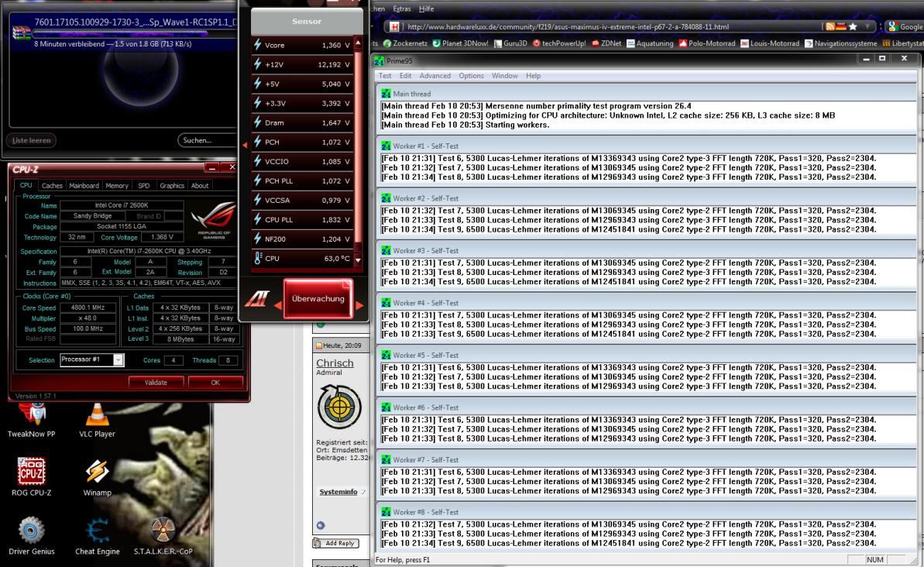The image size is (924, 567).
Task: Open the browser address bar dropdown arrow
Action: tap(867, 26)
